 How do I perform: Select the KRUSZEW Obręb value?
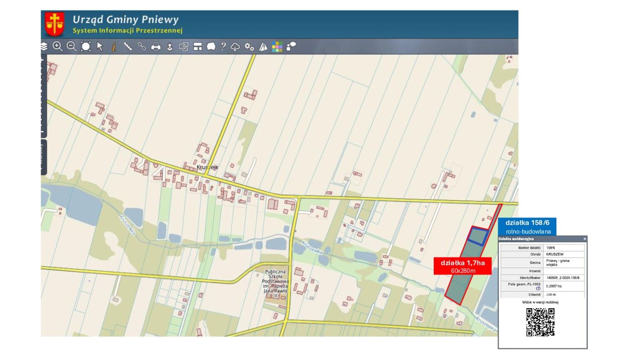(x=554, y=254)
